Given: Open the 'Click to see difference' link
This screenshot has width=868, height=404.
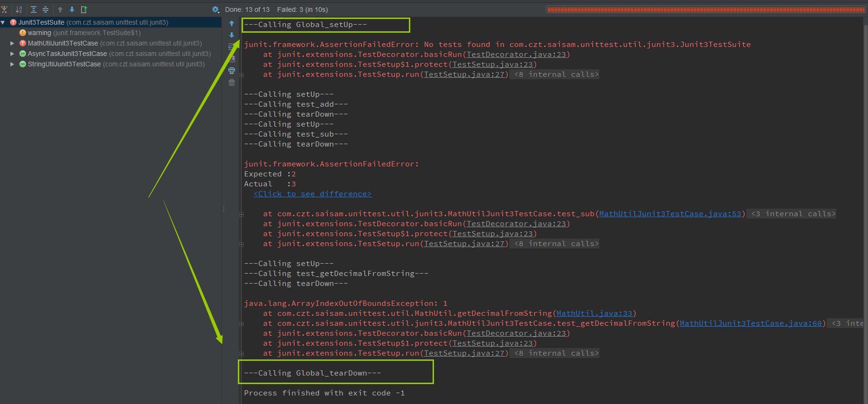Looking at the screenshot, I should coord(313,194).
